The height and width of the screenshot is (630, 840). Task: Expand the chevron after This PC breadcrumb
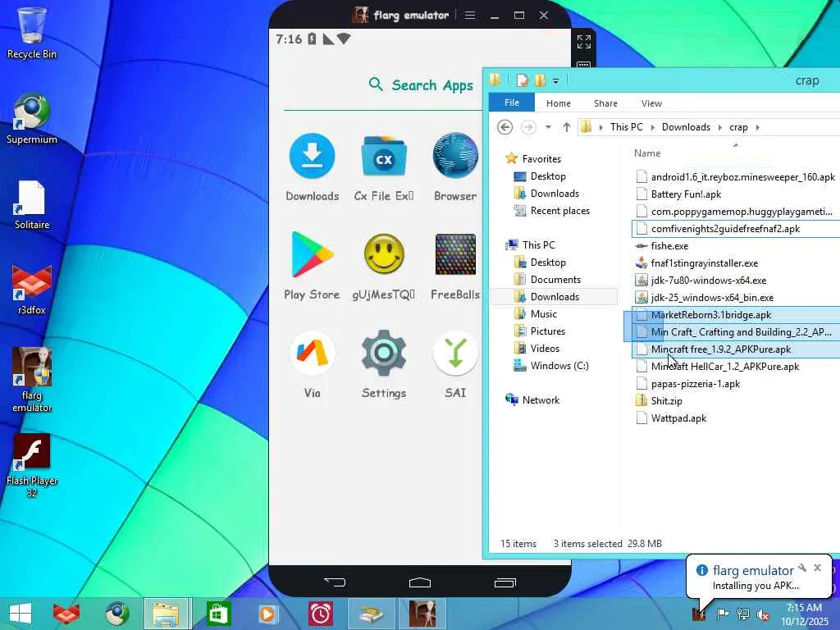[652, 127]
